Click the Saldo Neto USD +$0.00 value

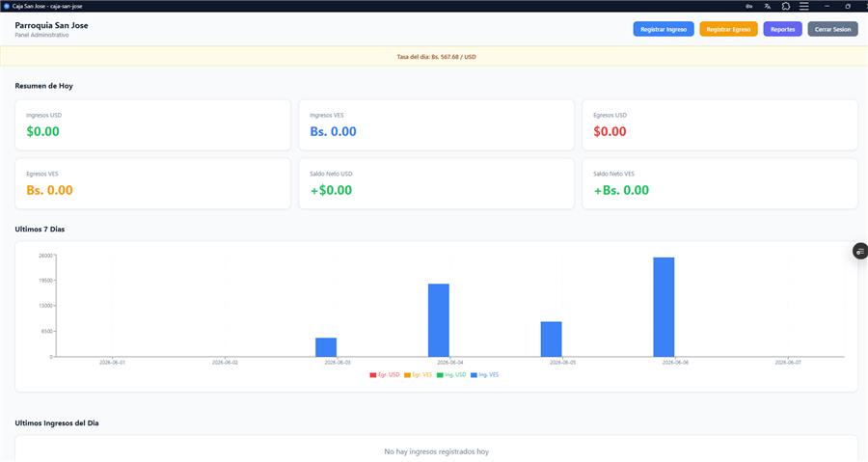(x=331, y=190)
